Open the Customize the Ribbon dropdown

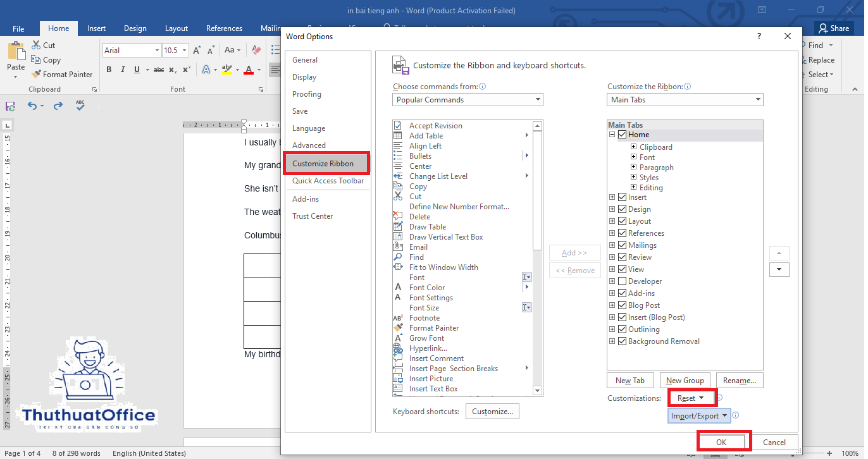coord(685,99)
